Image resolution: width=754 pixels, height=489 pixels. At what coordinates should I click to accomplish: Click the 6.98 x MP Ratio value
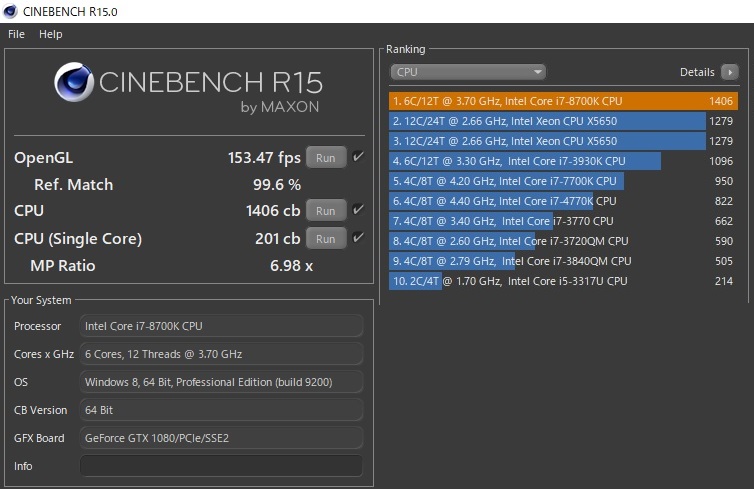tap(291, 265)
